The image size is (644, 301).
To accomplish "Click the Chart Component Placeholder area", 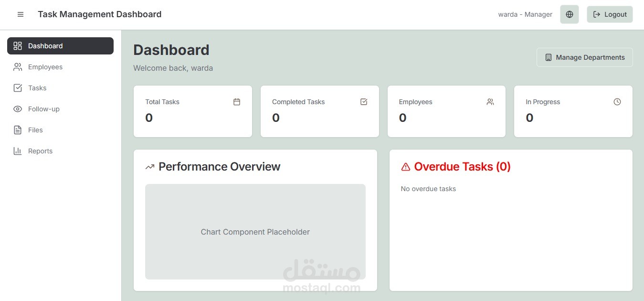I will [x=255, y=232].
